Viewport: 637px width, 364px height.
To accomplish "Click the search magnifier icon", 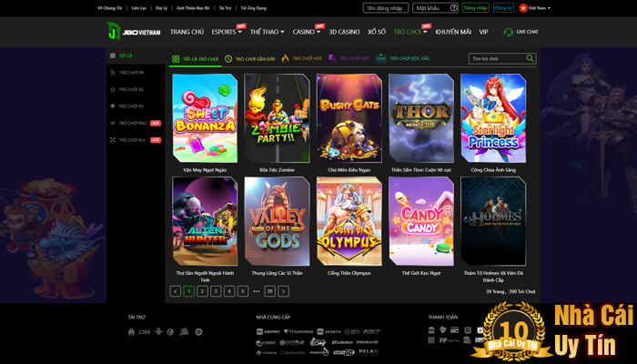I will (x=531, y=58).
